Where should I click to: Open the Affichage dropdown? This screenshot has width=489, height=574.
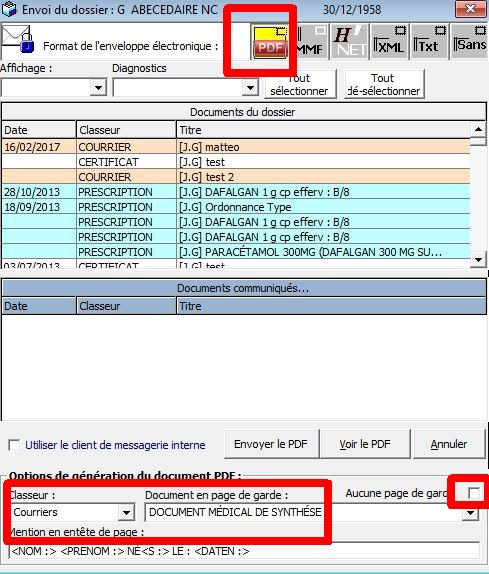coord(98,87)
